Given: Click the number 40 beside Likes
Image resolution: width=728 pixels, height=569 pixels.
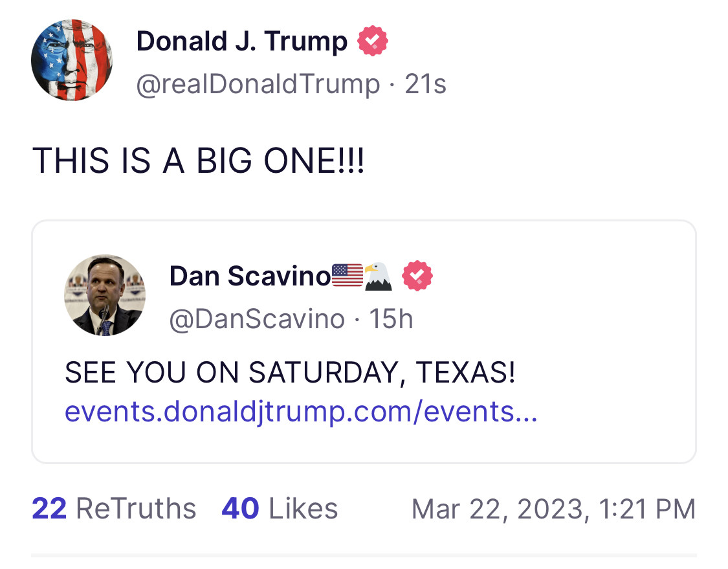Looking at the screenshot, I should (240, 509).
